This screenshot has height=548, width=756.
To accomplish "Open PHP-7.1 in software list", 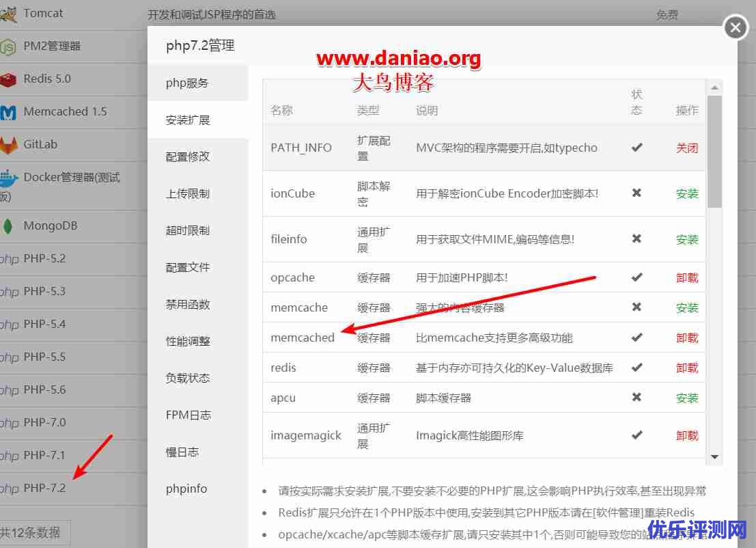I will click(44, 455).
